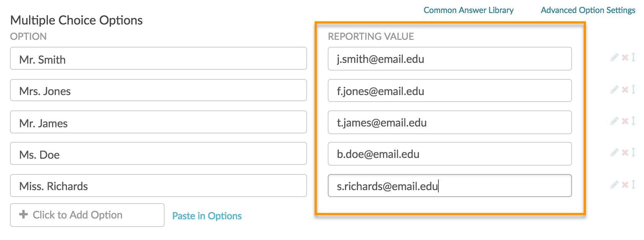Click the pencil icon for Mr. James
Viewport: 644px width, 240px height.
pyautogui.click(x=614, y=121)
